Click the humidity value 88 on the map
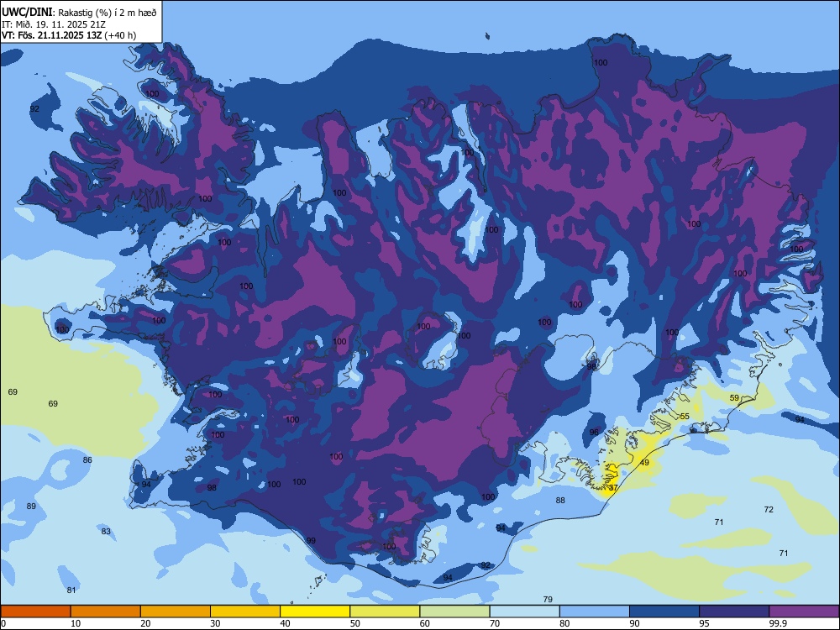This screenshot has width=840, height=630. click(x=560, y=500)
